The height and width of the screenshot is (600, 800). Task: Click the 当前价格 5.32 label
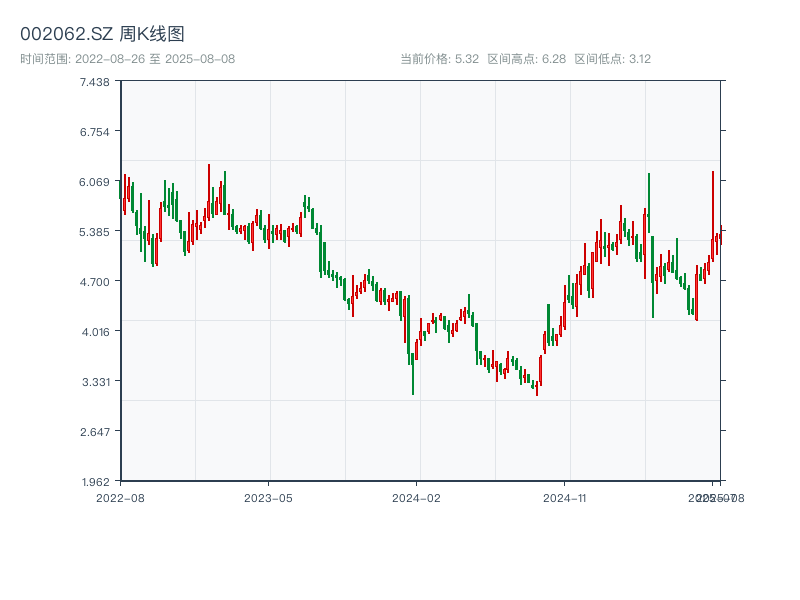click(x=439, y=59)
